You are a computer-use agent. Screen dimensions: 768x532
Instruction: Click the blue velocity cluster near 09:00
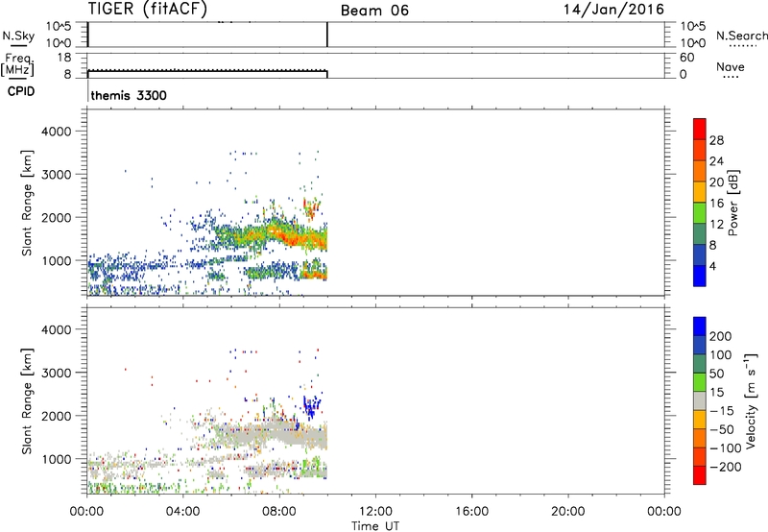(x=310, y=406)
